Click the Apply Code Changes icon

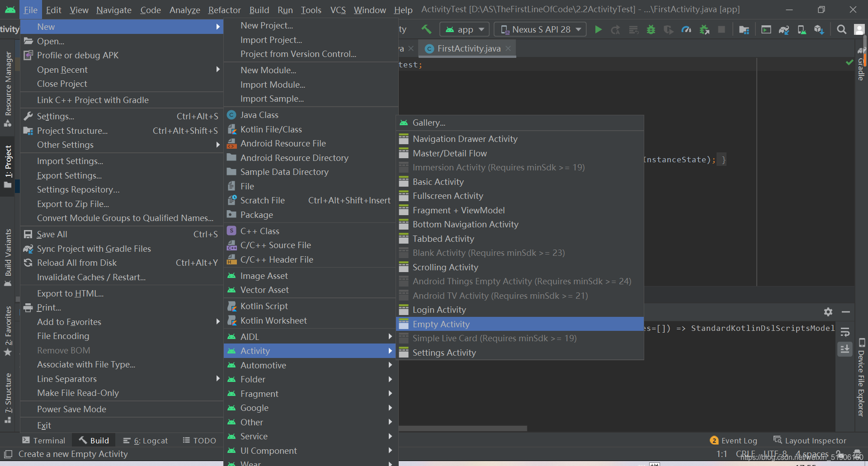[633, 30]
